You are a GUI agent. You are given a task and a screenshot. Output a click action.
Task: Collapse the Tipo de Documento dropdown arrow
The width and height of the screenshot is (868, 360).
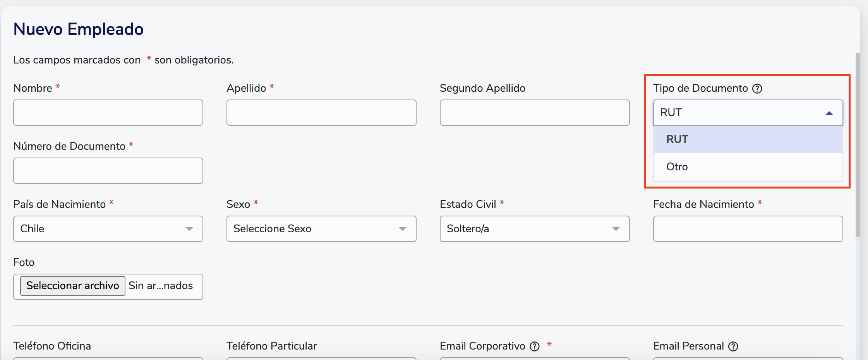point(829,113)
